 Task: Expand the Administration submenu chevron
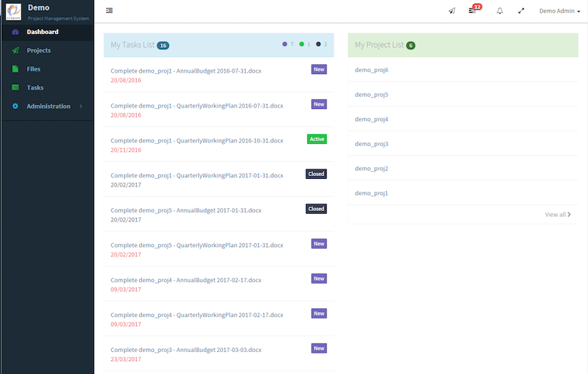(x=81, y=106)
